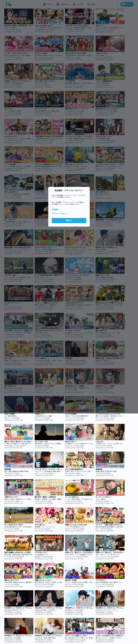The width and height of the screenshot is (138, 644).
Task: Open the RACING LABO SUPER GT thumbnail
Action: coord(19,16)
